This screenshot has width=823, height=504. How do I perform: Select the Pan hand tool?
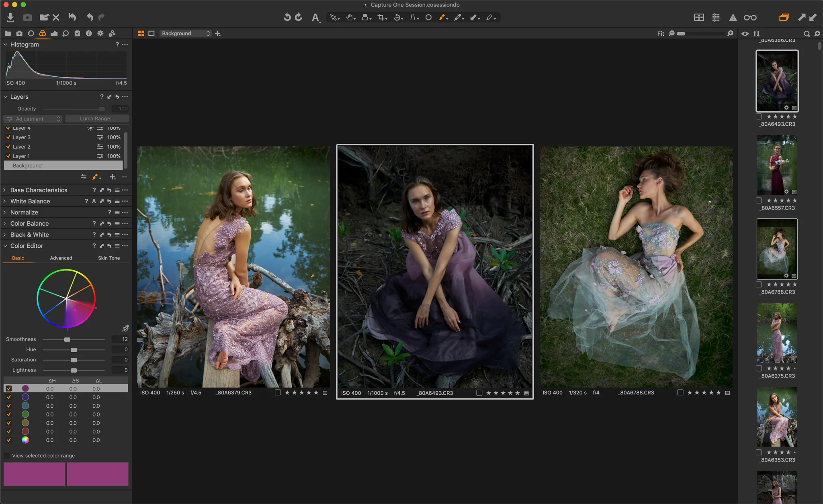pyautogui.click(x=350, y=17)
